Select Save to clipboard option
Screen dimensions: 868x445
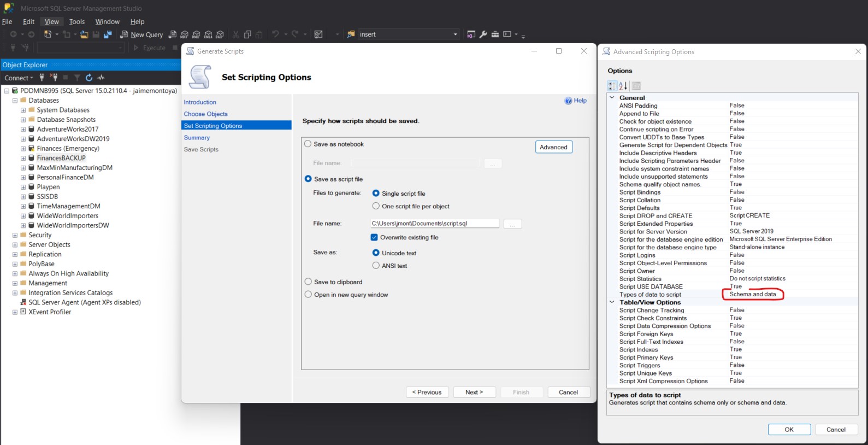[x=308, y=282]
